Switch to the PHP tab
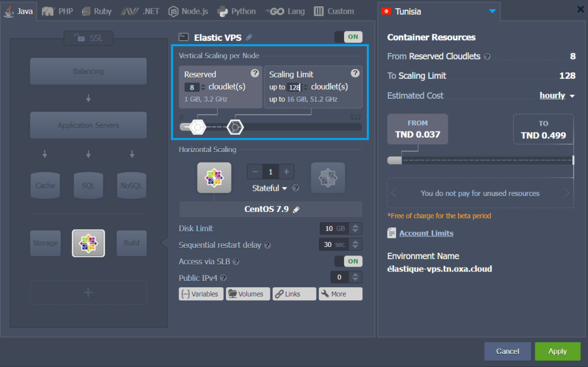The image size is (588, 367). [61, 11]
